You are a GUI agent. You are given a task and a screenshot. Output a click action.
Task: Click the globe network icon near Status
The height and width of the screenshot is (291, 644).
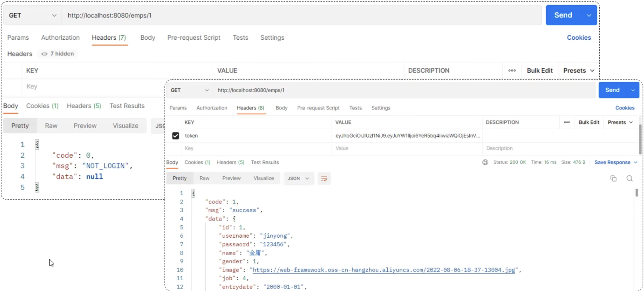click(x=485, y=162)
